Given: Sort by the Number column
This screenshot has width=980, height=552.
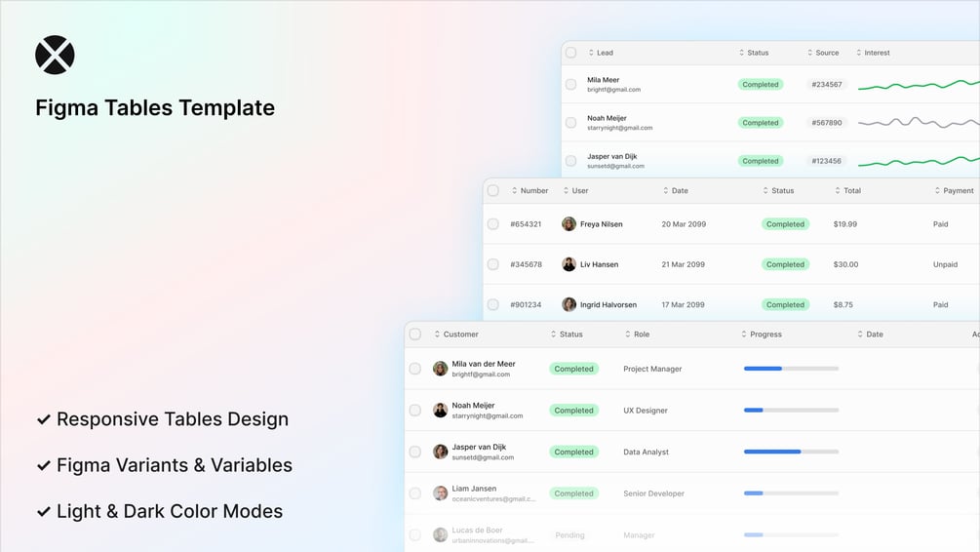Looking at the screenshot, I should (530, 191).
